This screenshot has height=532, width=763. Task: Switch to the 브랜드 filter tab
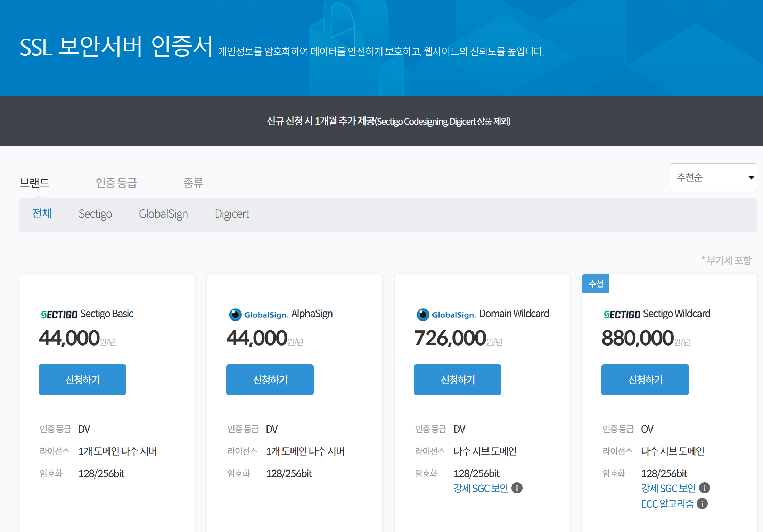pos(34,183)
